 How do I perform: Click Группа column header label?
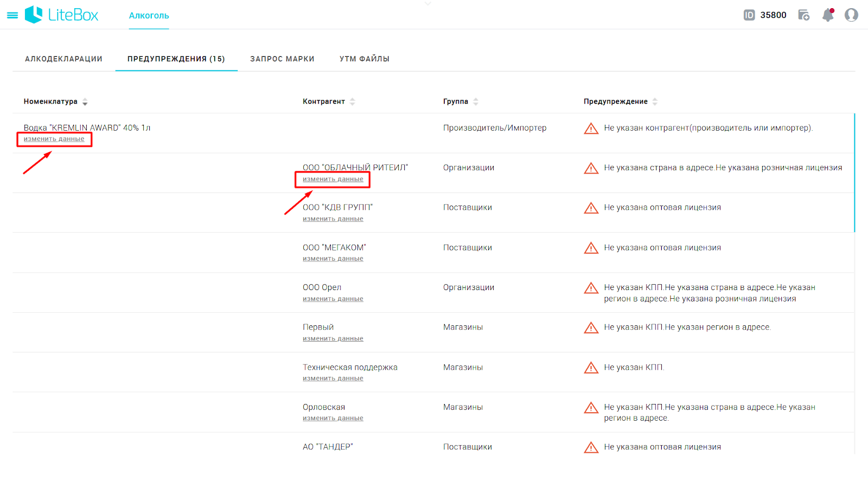click(456, 101)
